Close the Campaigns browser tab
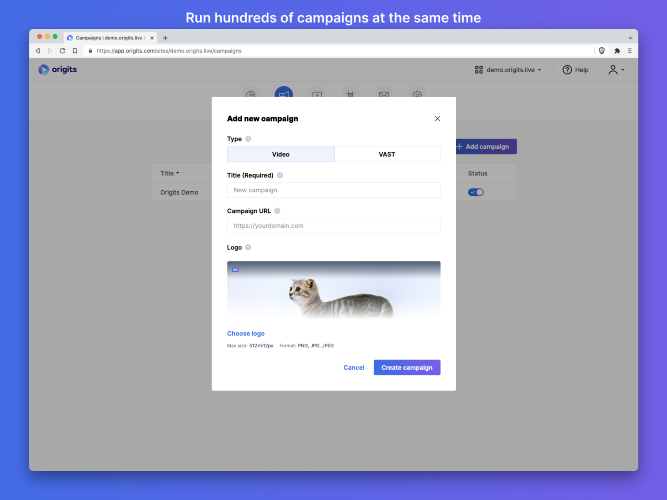 pyautogui.click(x=152, y=38)
